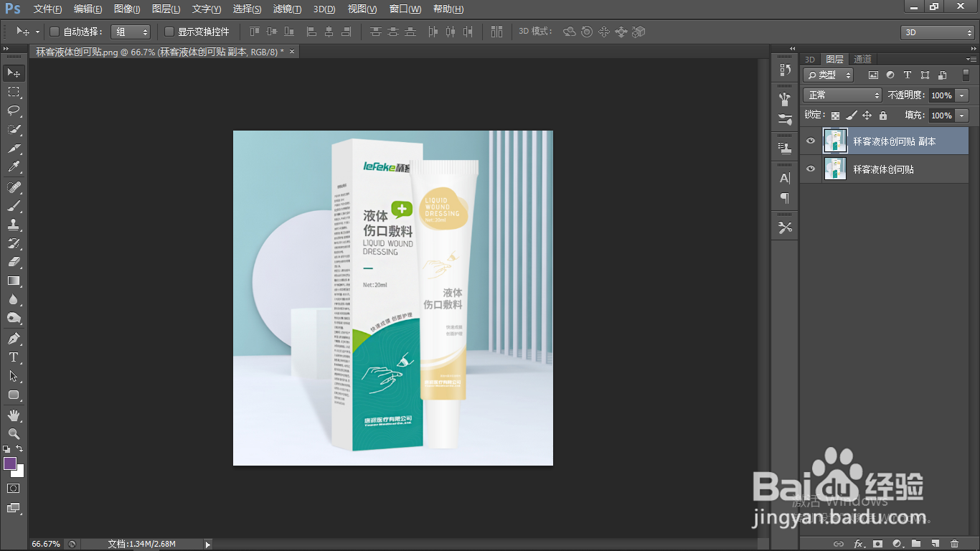Open the 填充 fill slider arrow
Screen dimensions: 980x551
pyautogui.click(x=961, y=115)
